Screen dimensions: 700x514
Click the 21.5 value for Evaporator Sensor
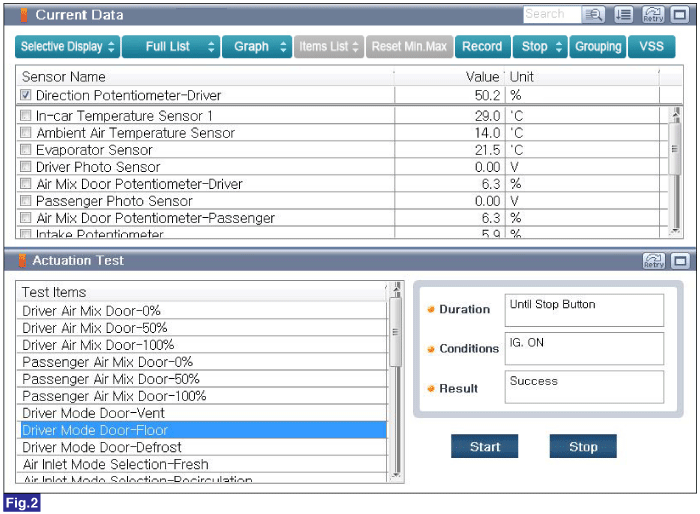tap(487, 150)
